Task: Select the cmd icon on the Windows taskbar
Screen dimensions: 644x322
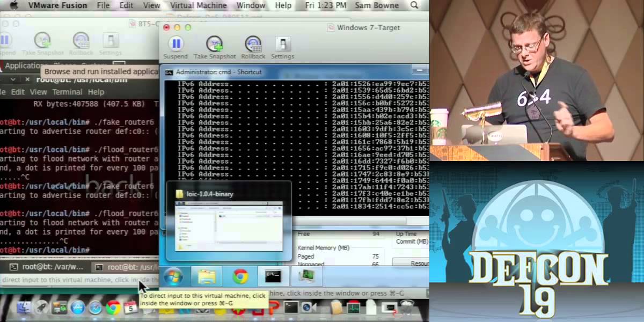Action: (273, 276)
